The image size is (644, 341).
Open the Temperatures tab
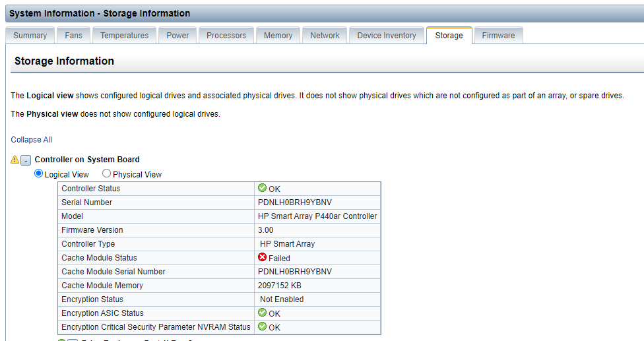[124, 36]
